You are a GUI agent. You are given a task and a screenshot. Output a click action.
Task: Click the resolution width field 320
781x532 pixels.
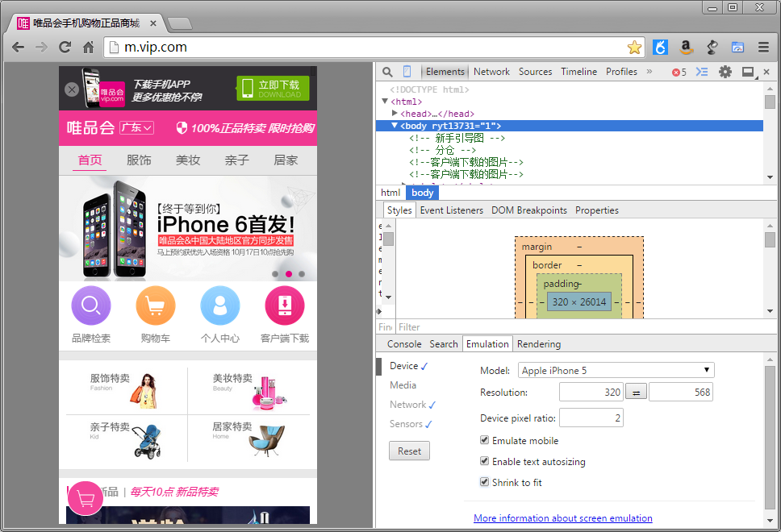(591, 393)
